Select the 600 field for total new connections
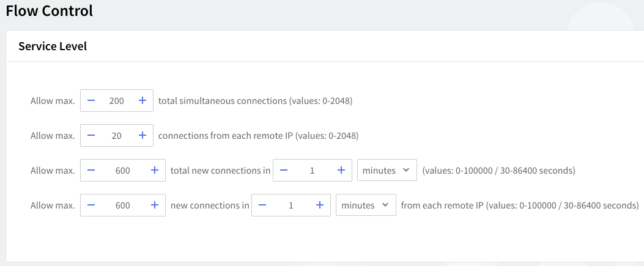Screen dimensions: 644x266 (x=122, y=171)
